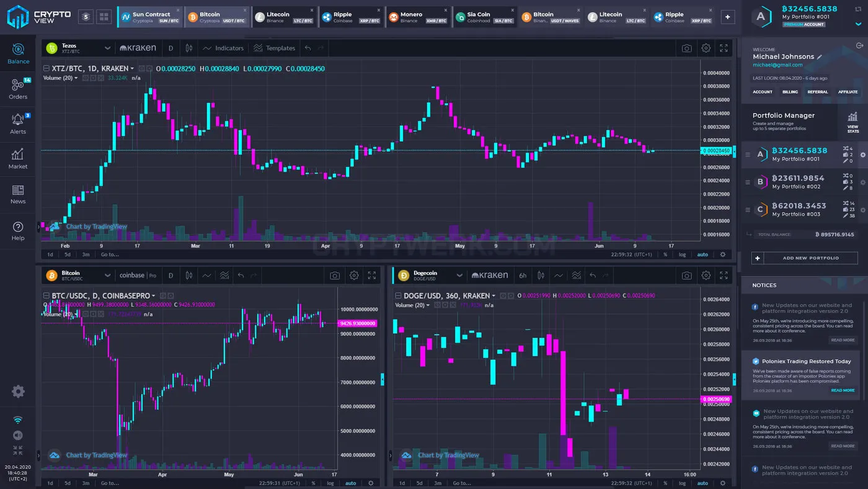Open the templates icon on the Bitcoin chart

coord(224,276)
